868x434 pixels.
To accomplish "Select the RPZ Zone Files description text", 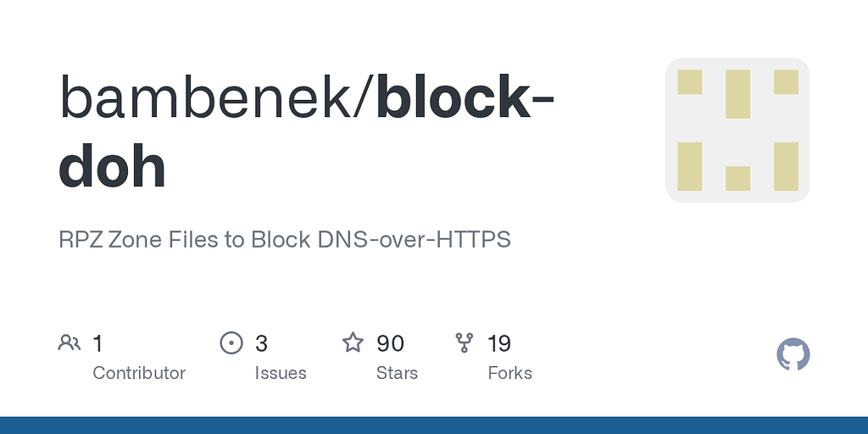I will click(x=285, y=240).
